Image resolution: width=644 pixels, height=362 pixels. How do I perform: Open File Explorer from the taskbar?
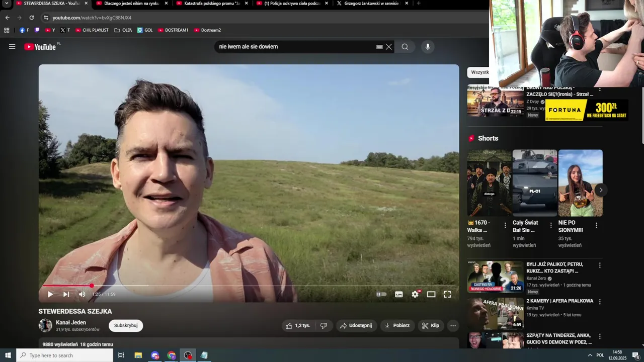point(138,355)
